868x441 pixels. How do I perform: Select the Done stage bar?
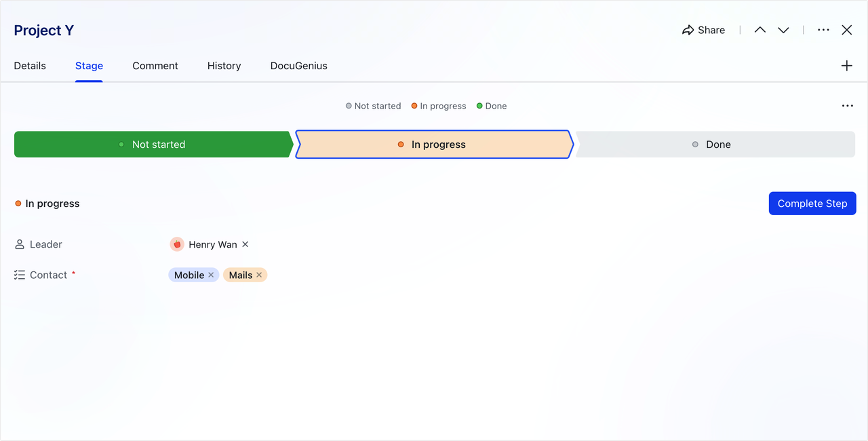point(715,145)
